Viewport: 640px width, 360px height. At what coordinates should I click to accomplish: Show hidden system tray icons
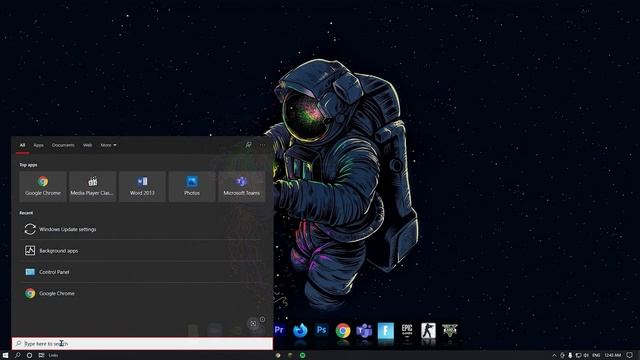[x=554, y=356]
